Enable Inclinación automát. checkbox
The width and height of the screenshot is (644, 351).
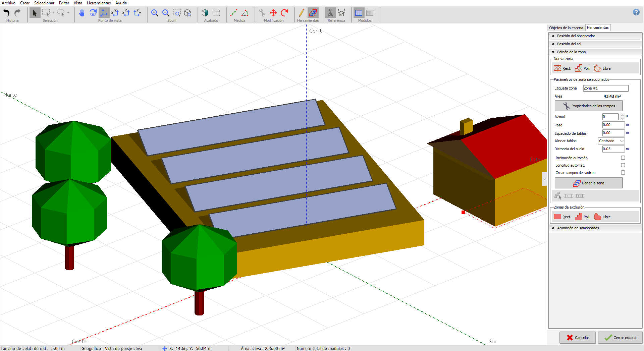[x=623, y=158]
